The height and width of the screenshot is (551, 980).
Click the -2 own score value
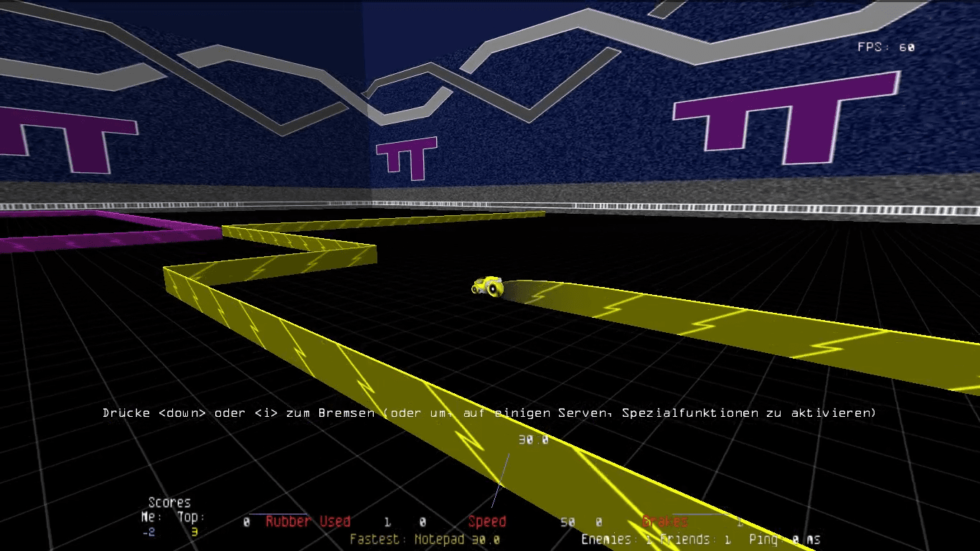coord(149,532)
